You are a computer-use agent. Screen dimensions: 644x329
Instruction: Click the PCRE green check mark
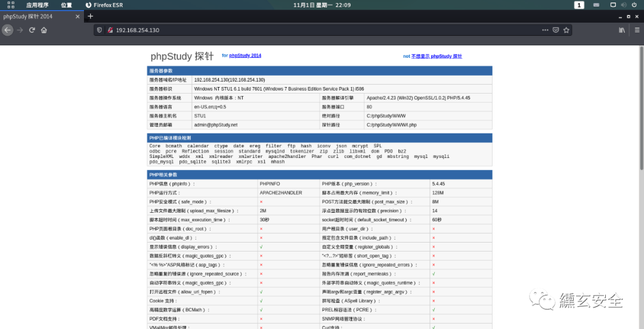coord(434,310)
